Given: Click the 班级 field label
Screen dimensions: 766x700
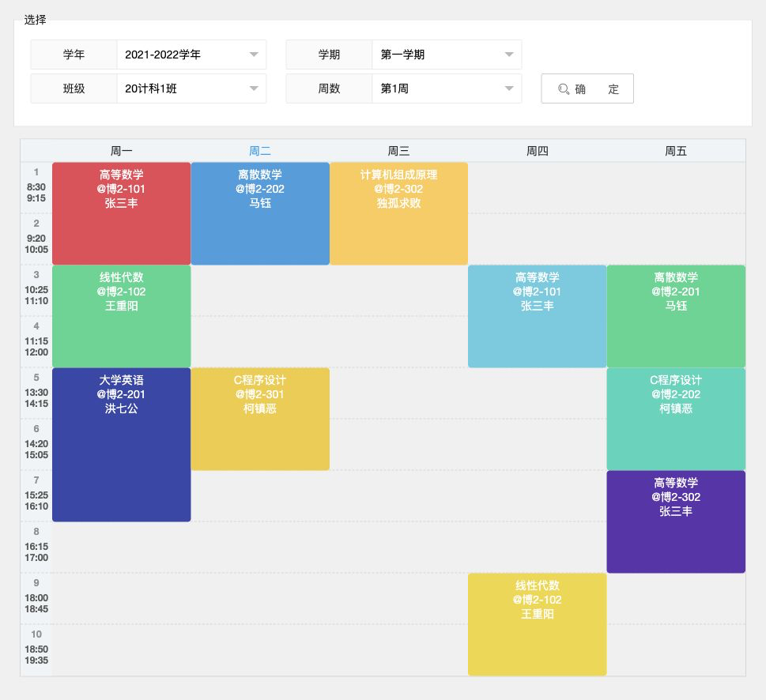Looking at the screenshot, I should pos(74,88).
